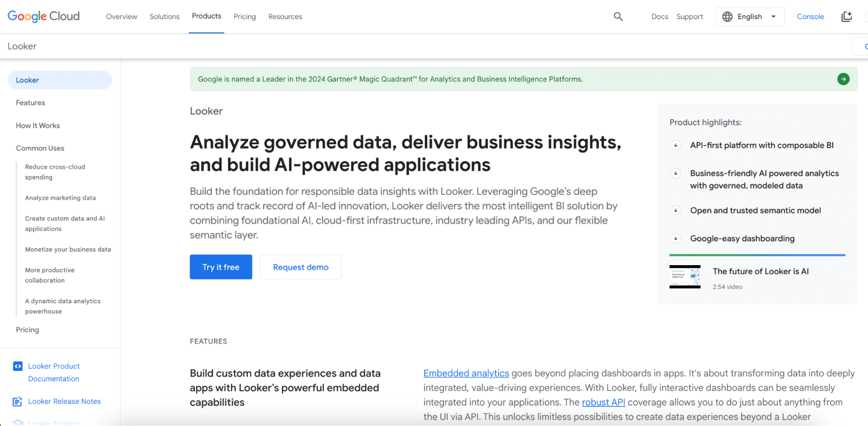Click the globe language icon
This screenshot has width=868, height=426.
[x=727, y=17]
